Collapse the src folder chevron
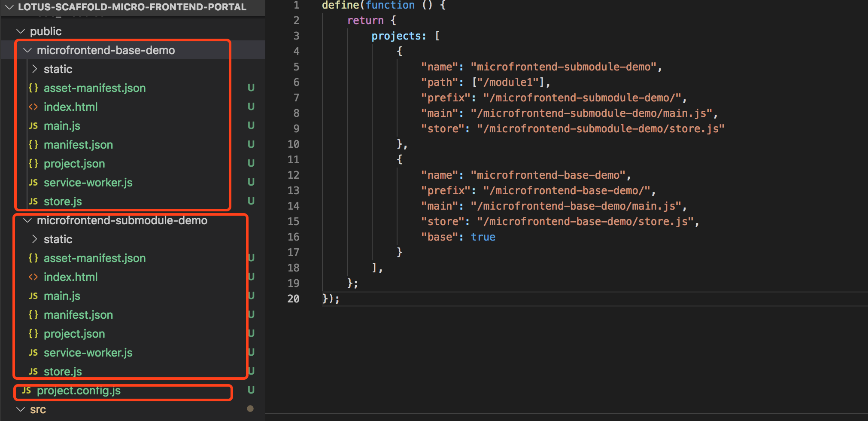The image size is (868, 421). point(20,409)
